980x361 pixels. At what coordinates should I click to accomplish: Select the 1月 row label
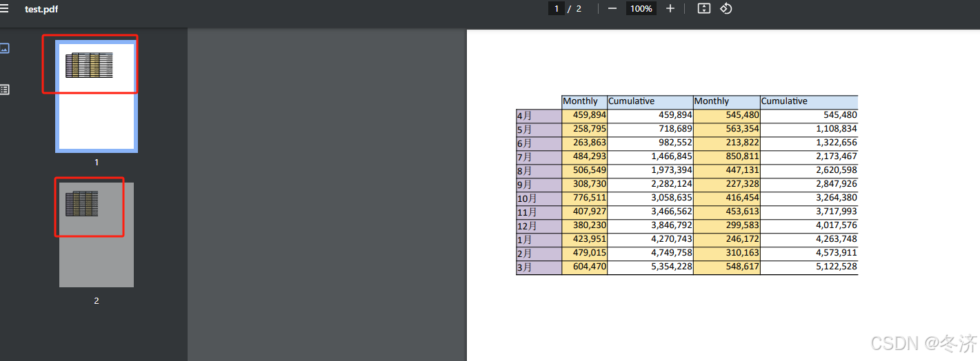tap(524, 240)
